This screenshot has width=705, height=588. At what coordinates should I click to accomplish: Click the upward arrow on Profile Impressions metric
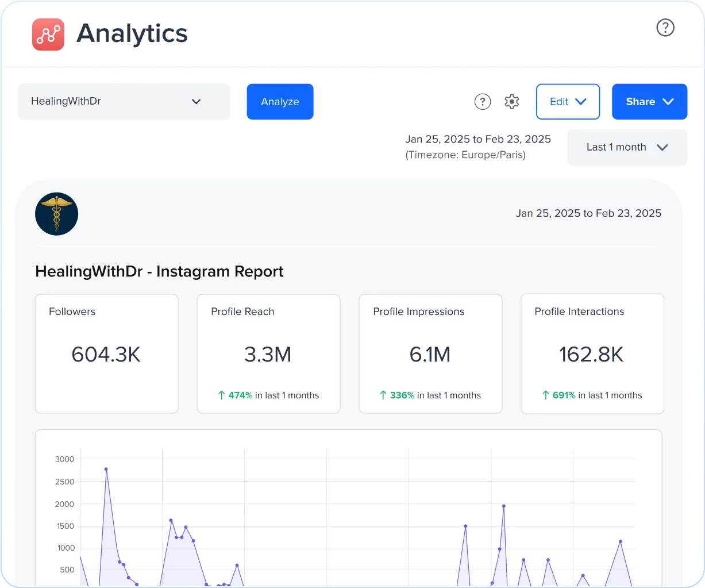point(383,395)
